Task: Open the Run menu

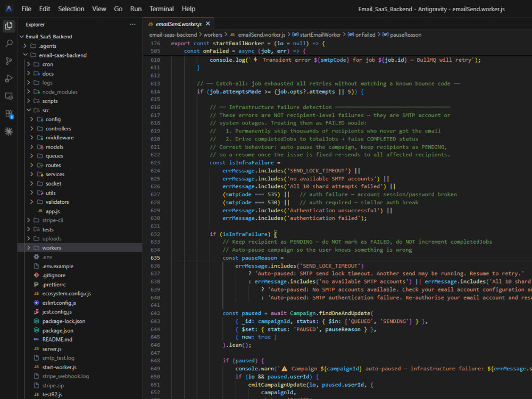Action: pyautogui.click(x=136, y=9)
